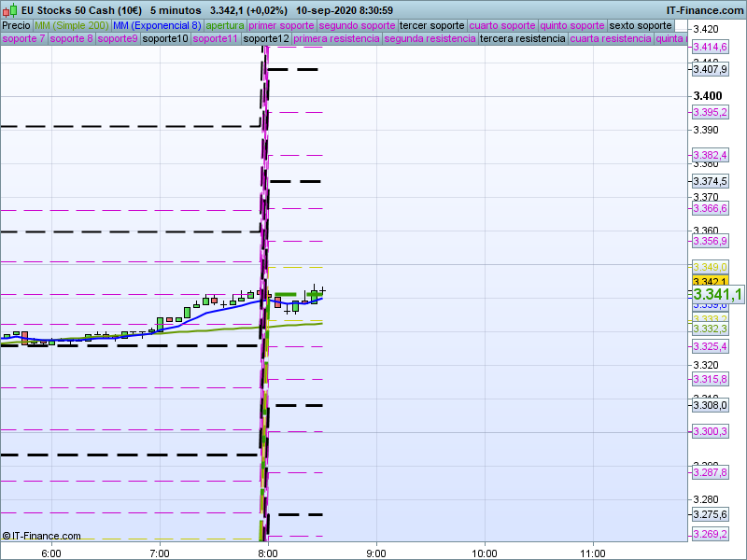Click the apertura indicator label
Image resolution: width=747 pixels, height=560 pixels.
pyautogui.click(x=225, y=25)
